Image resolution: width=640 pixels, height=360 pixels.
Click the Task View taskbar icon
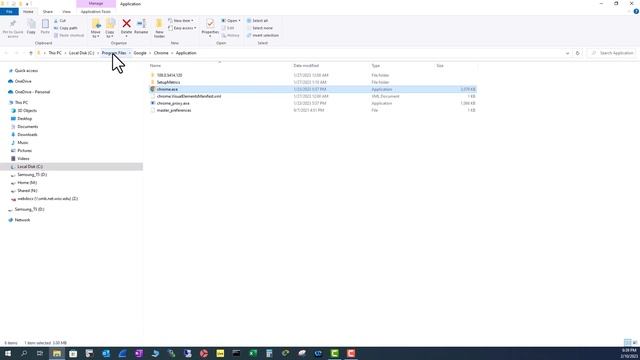click(40, 353)
